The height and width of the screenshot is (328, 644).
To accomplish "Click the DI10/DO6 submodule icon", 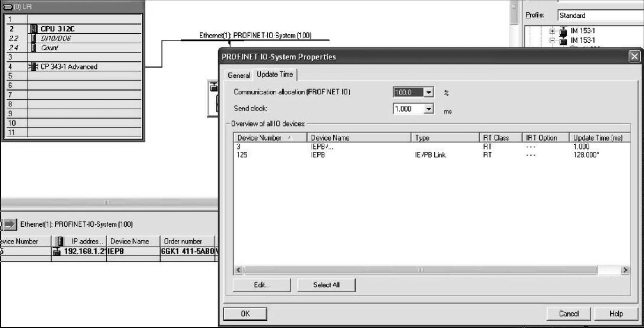I will 34,38.
